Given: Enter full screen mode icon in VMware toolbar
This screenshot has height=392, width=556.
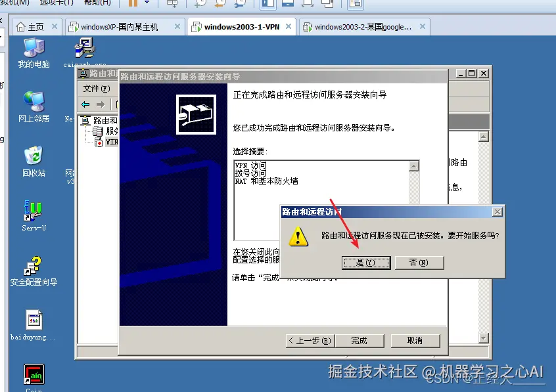Looking at the screenshot, I should pyautogui.click(x=307, y=3).
